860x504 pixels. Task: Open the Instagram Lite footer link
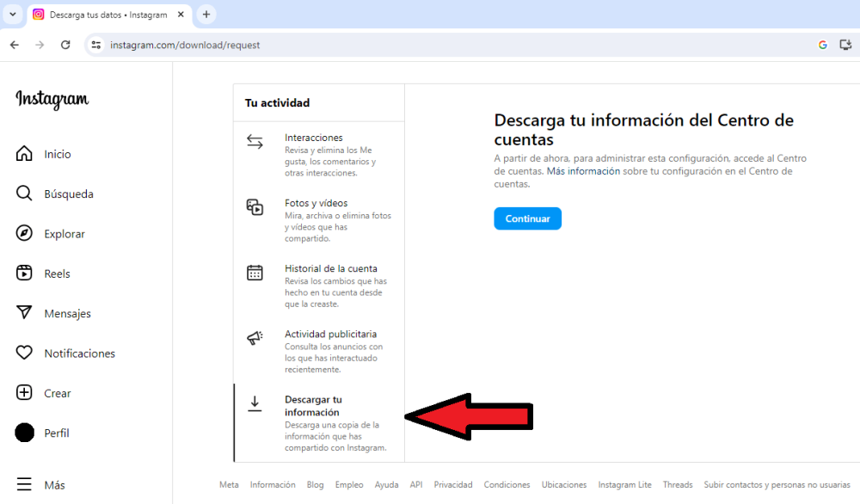tap(624, 485)
